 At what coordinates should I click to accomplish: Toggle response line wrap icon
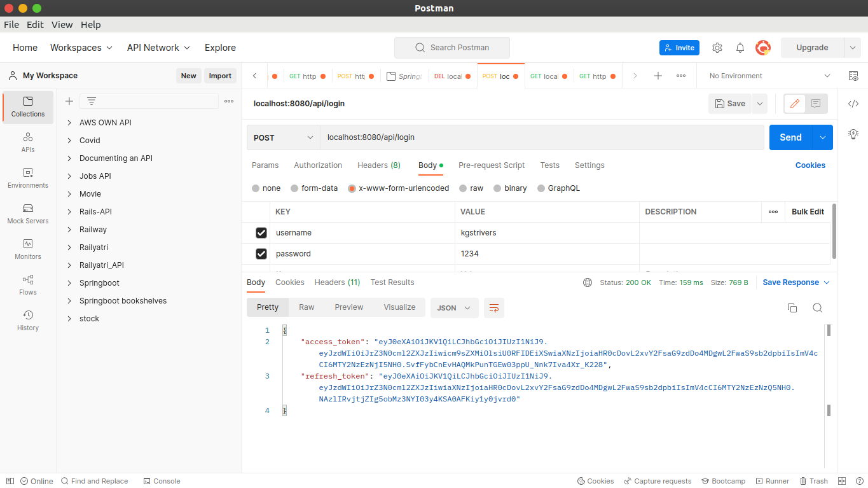494,308
